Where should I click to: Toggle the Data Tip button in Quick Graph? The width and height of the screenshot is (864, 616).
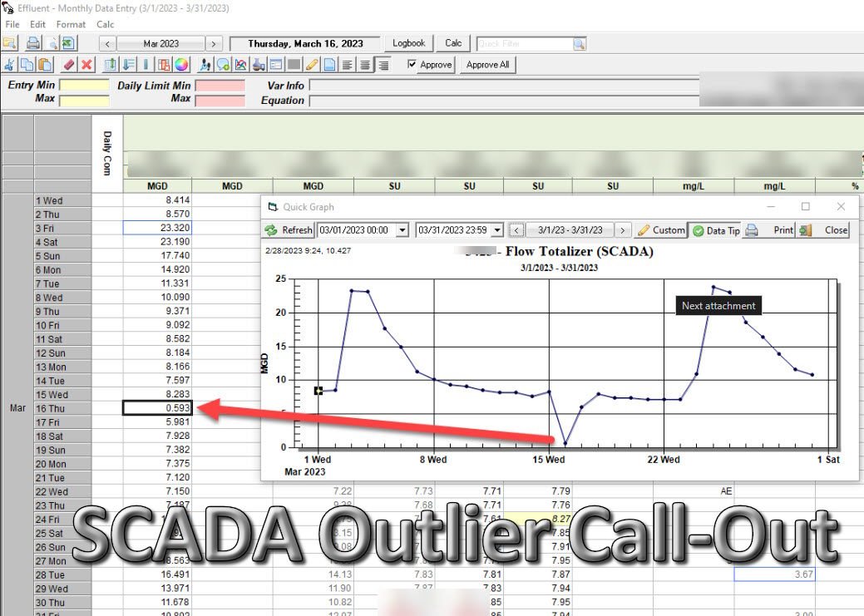point(715,230)
